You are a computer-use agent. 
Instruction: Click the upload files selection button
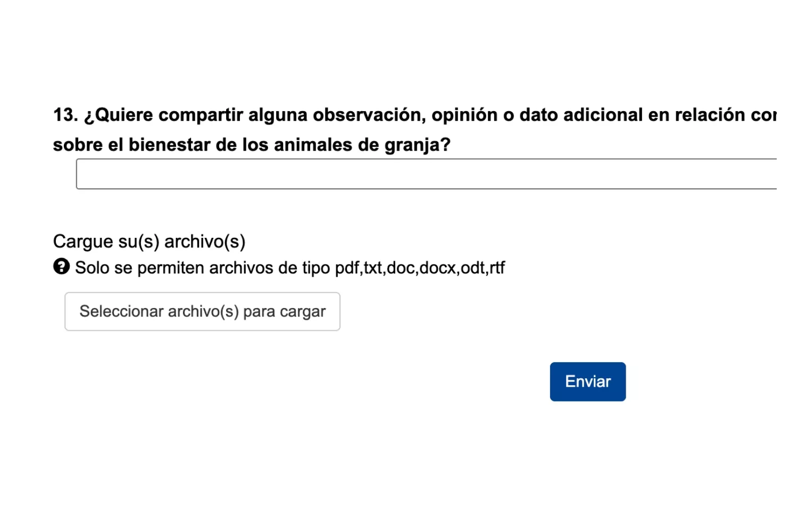click(x=202, y=312)
